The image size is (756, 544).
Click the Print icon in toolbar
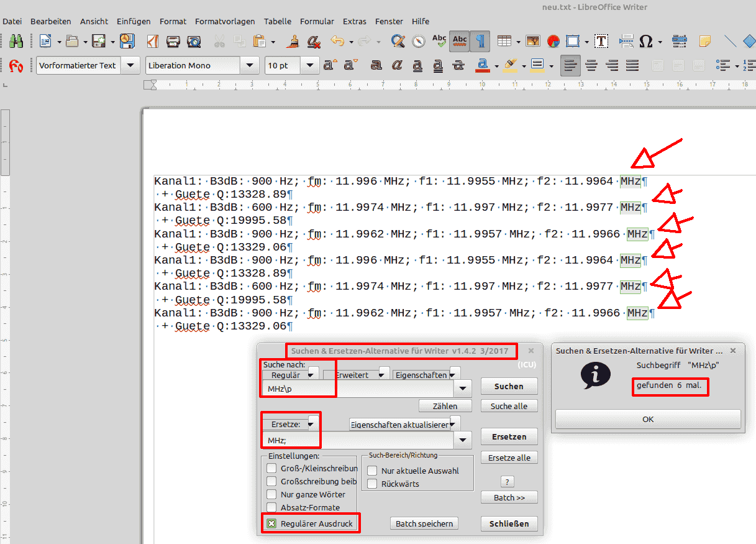173,42
